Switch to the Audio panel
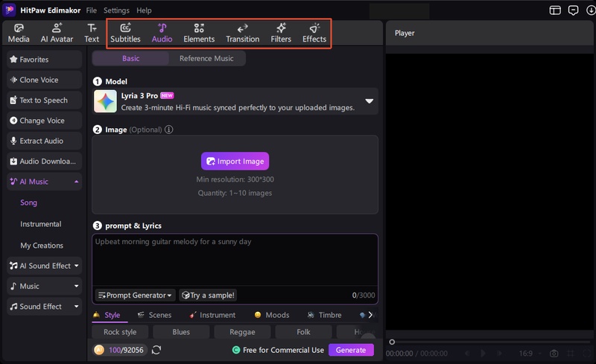Viewport: 596px width, 364px height. click(162, 33)
